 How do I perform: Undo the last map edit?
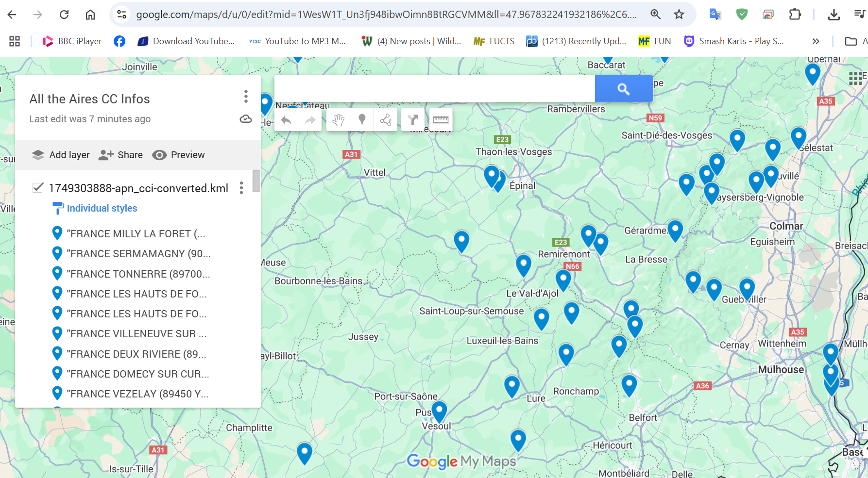286,120
